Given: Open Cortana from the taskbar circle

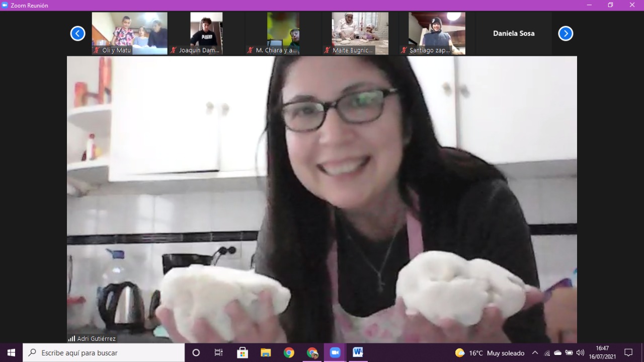Looking at the screenshot, I should pyautogui.click(x=196, y=352).
